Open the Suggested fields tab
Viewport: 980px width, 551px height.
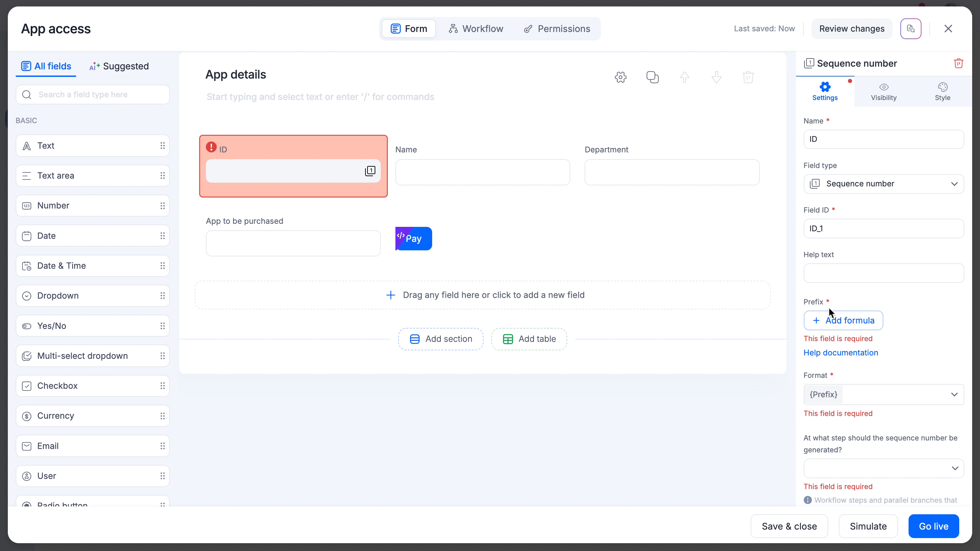[x=119, y=66]
